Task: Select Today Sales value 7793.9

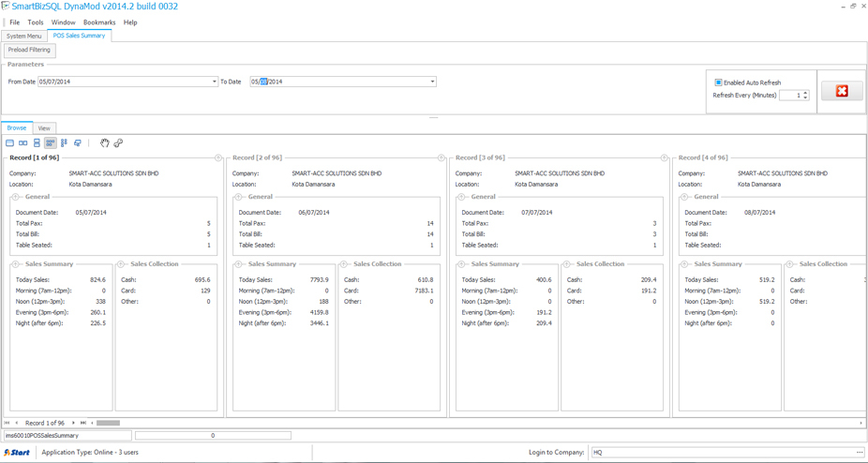Action: 320,279
